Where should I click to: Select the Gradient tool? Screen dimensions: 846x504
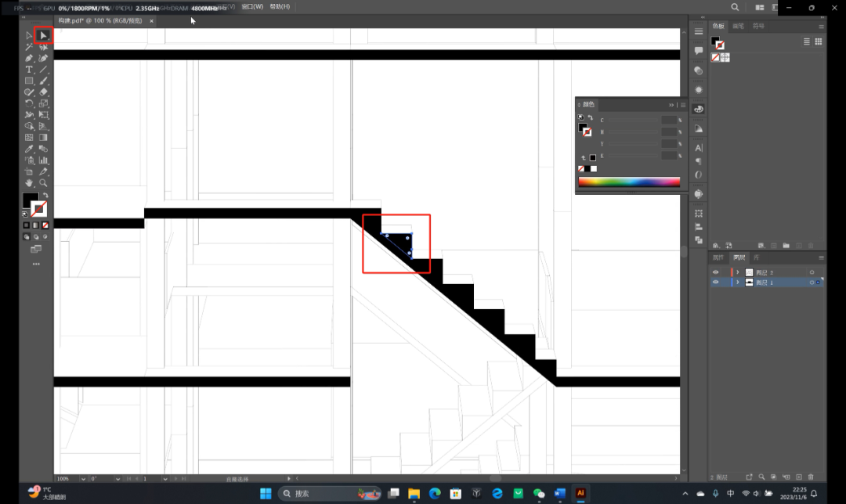click(44, 138)
